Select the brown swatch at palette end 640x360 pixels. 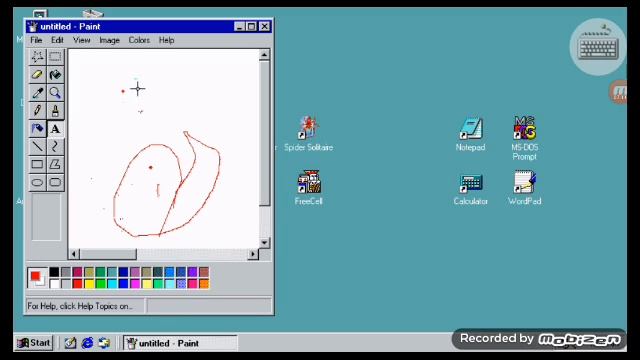click(x=204, y=272)
